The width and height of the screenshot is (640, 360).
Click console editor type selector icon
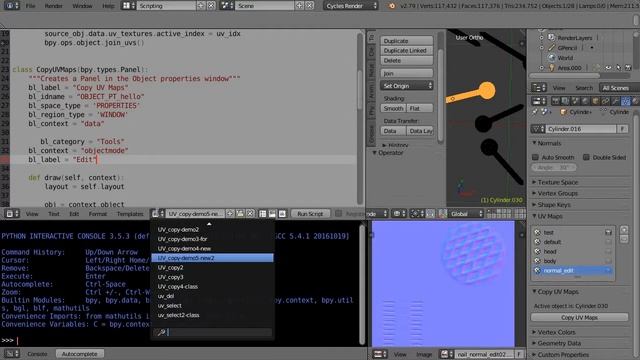coord(11,354)
